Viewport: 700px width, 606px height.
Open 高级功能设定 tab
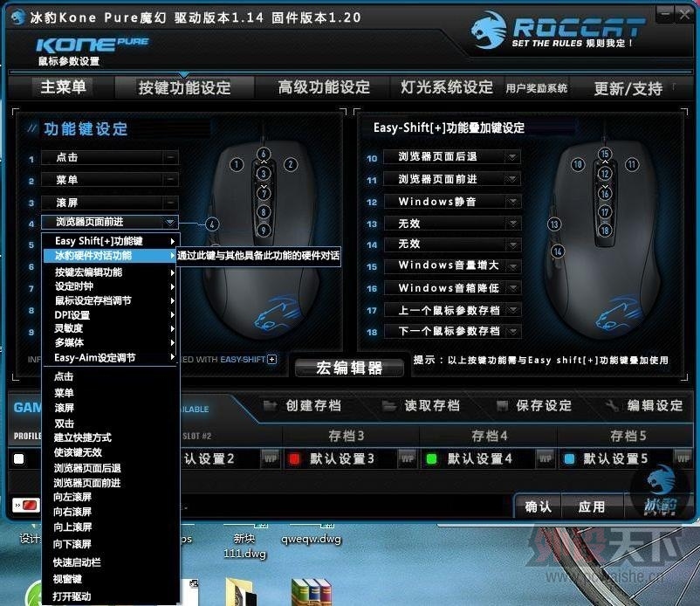(324, 87)
